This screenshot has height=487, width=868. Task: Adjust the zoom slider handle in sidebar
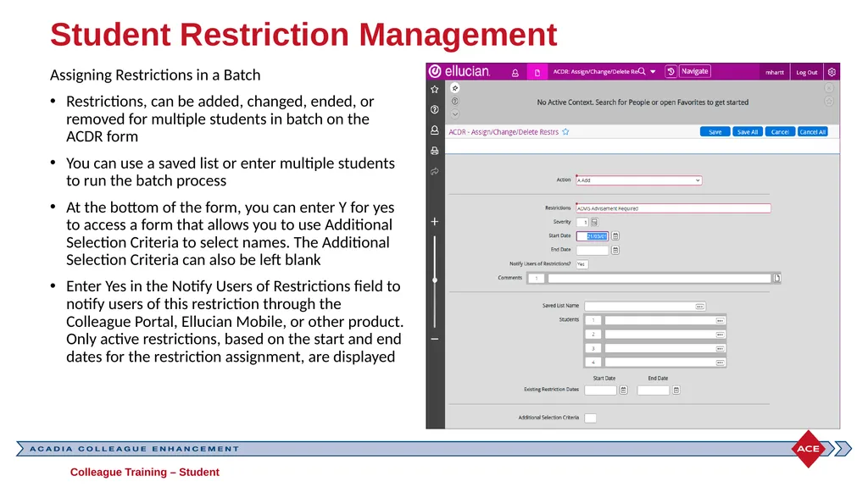point(435,280)
